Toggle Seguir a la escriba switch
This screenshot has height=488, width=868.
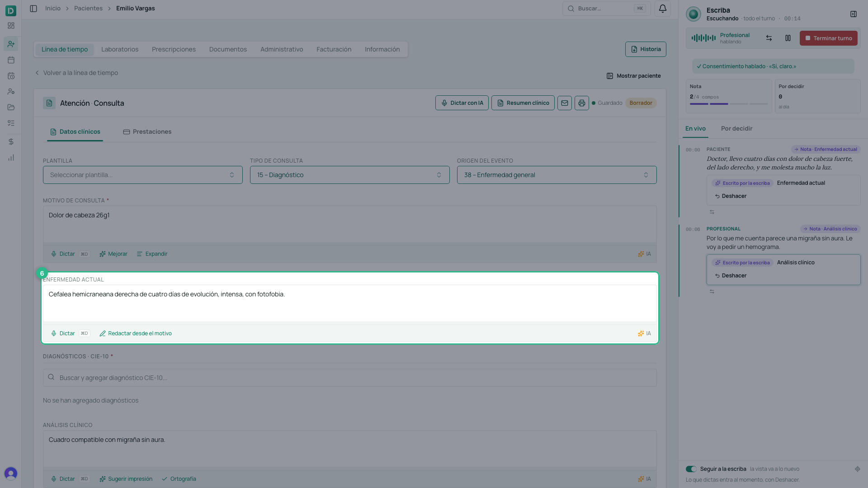tap(691, 469)
